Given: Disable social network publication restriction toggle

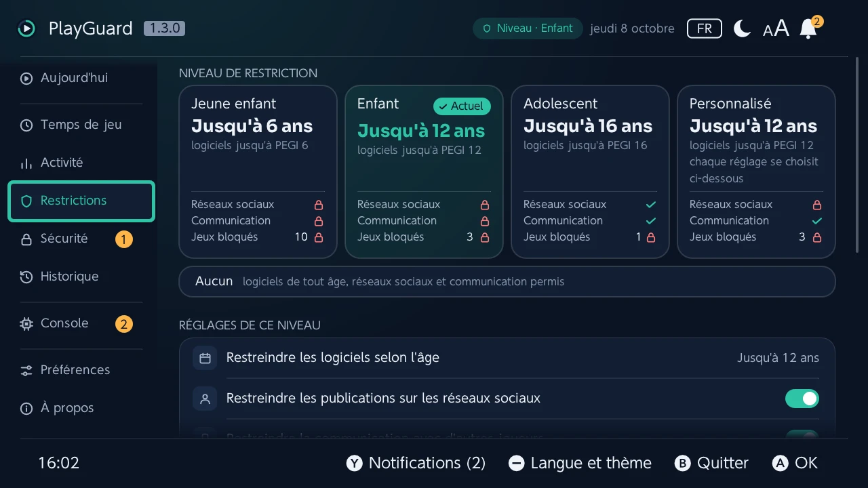Looking at the screenshot, I should [802, 399].
